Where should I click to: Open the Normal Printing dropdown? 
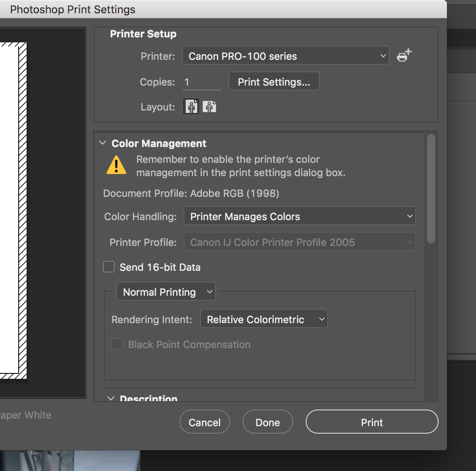pyautogui.click(x=166, y=292)
